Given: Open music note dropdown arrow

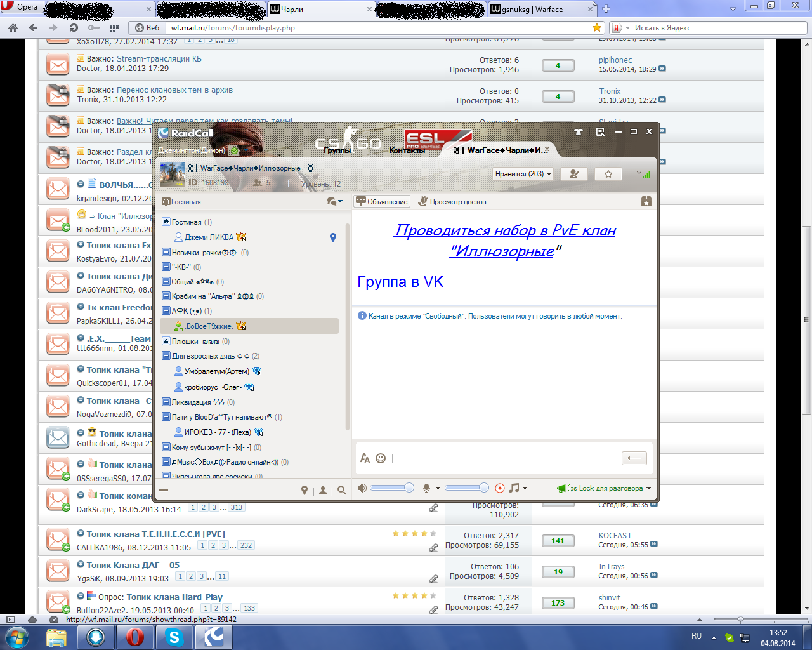Looking at the screenshot, I should (x=525, y=489).
